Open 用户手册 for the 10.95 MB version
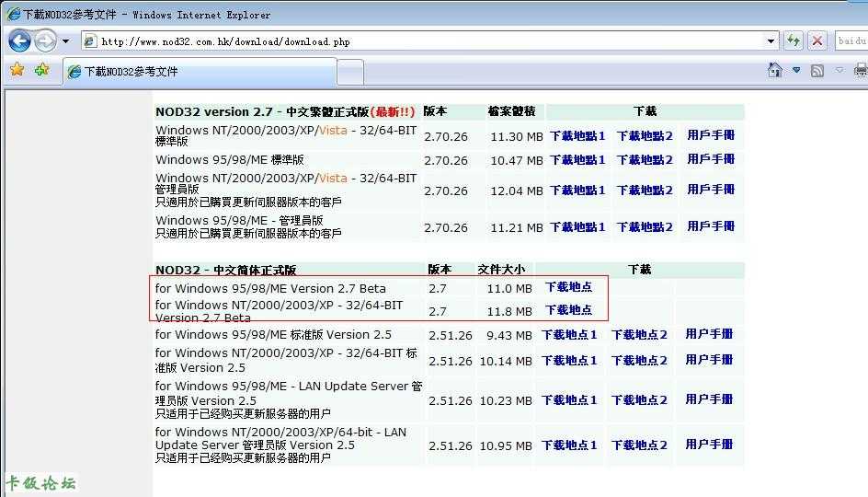Viewport: 868px width, 497px height. 709,445
